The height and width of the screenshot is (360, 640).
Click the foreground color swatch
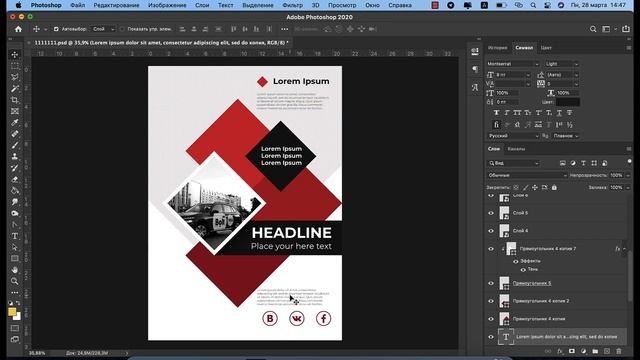click(12, 312)
